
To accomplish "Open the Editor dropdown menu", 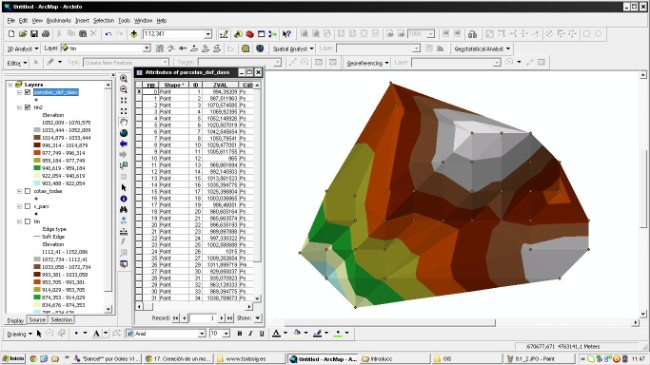I will pos(17,63).
